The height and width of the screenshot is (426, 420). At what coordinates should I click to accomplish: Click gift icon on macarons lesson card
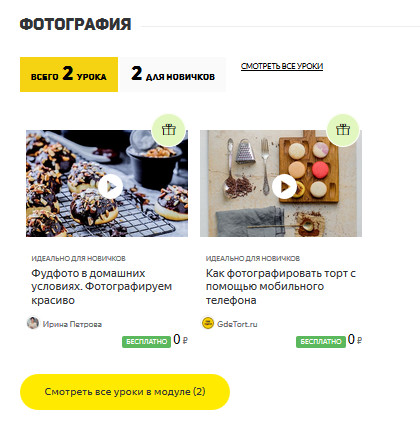click(x=343, y=130)
